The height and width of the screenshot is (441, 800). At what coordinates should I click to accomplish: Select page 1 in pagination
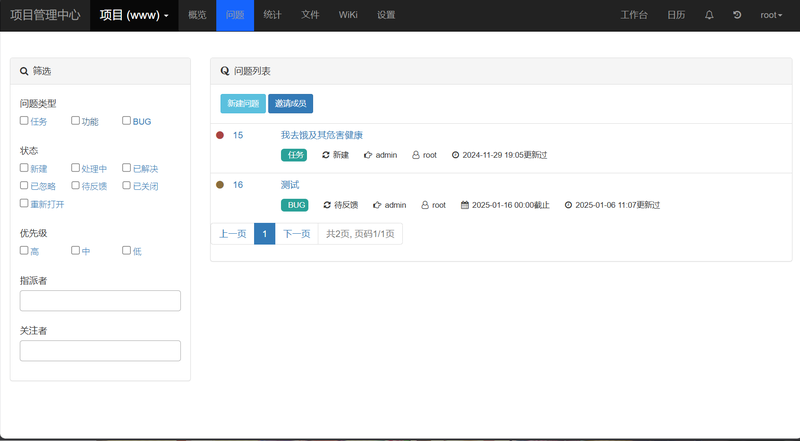(264, 234)
